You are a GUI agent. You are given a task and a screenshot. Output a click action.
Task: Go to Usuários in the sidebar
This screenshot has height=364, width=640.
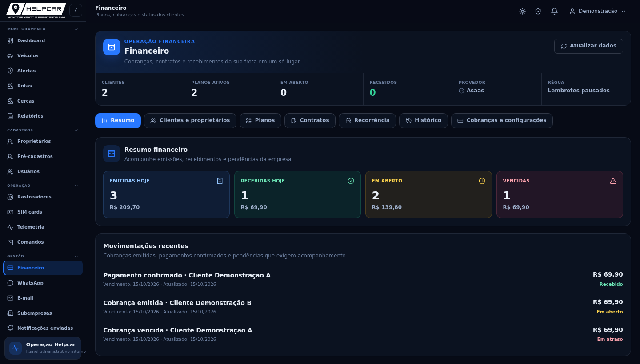click(43, 172)
